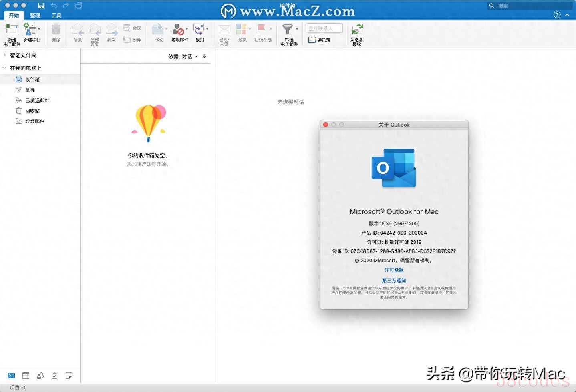
Task: Open the 垃圾邮件 dropdown arrow
Action: click(x=187, y=29)
